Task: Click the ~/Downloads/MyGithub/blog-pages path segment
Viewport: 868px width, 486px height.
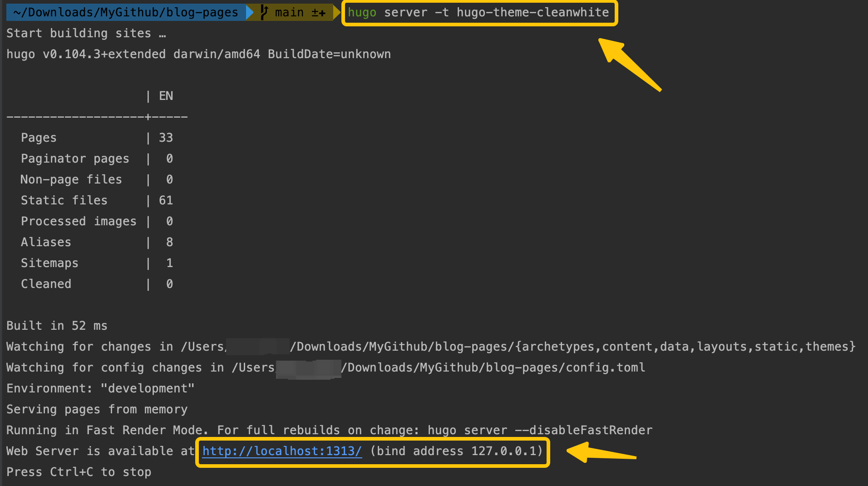Action: [126, 12]
